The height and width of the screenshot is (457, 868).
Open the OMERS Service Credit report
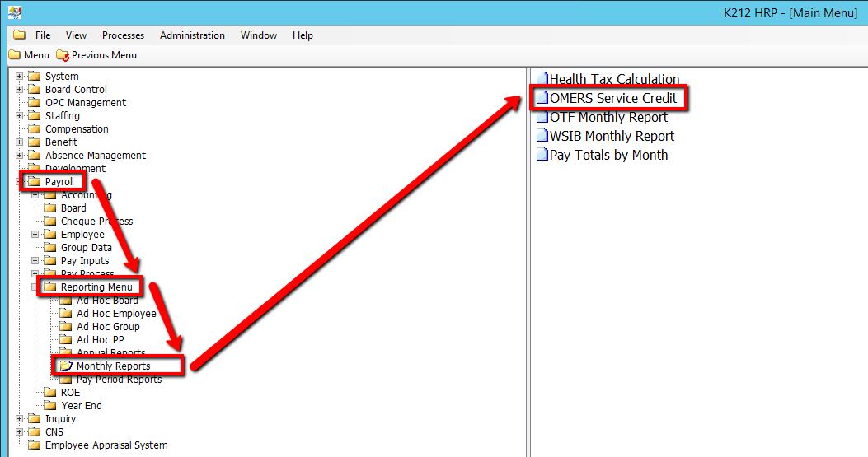pos(612,99)
